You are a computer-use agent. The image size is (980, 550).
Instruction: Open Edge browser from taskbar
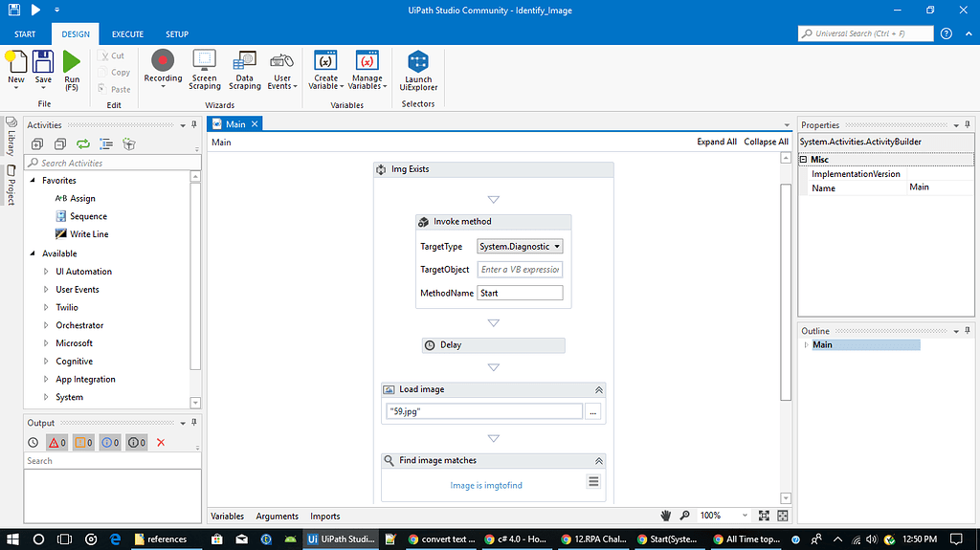coord(115,539)
